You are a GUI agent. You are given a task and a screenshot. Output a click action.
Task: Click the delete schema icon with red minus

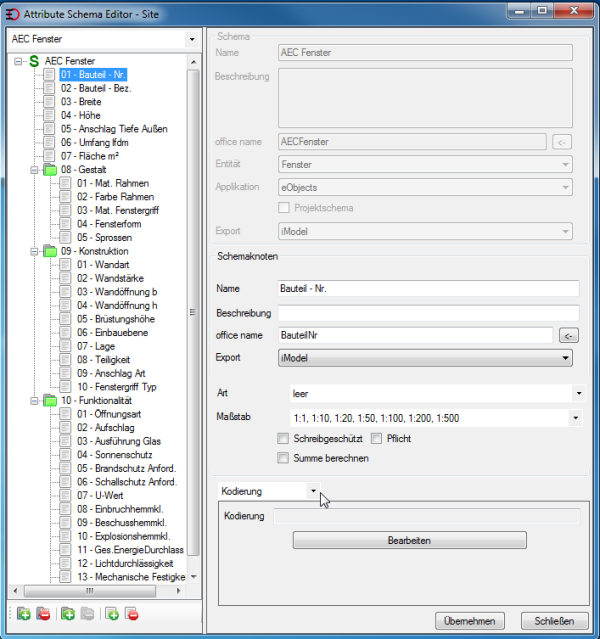coord(43,613)
